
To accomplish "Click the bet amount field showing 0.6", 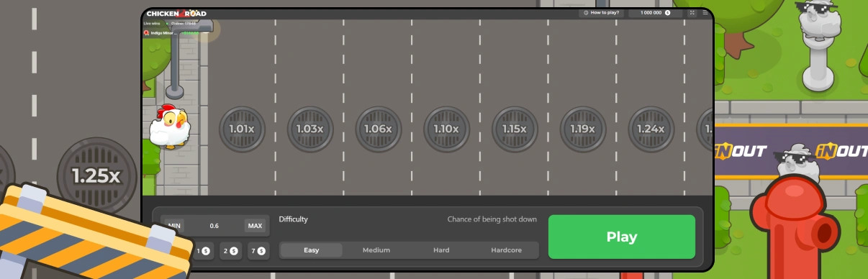I will click(x=214, y=226).
